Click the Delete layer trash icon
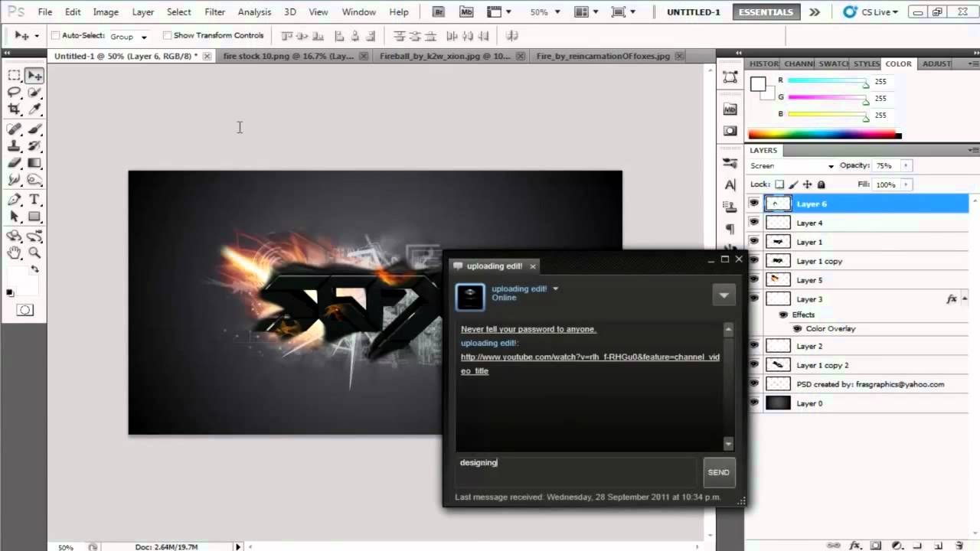The image size is (980, 551). point(959,545)
